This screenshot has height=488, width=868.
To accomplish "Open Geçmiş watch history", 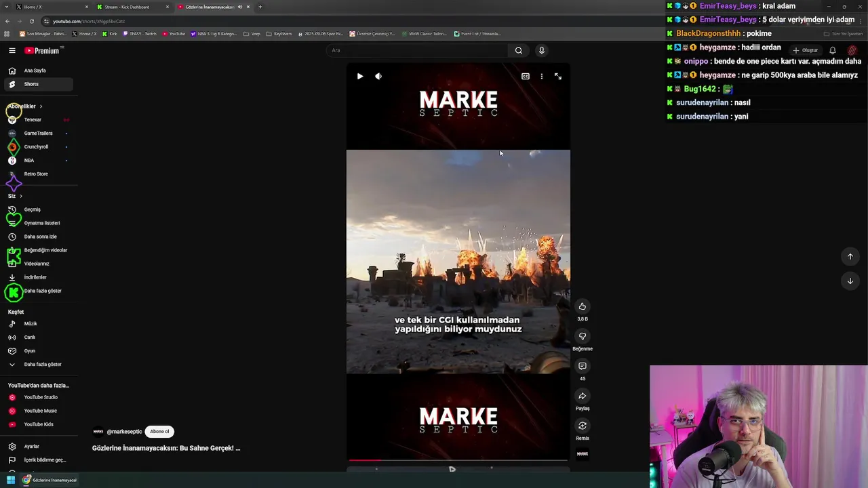I will coord(38,209).
